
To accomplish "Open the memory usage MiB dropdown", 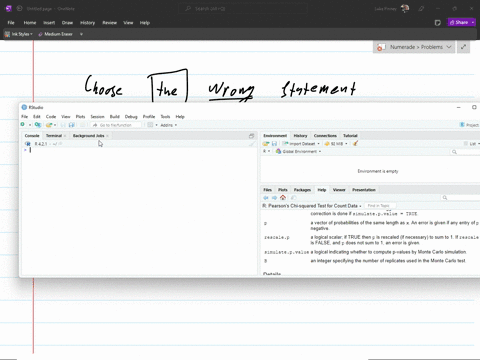I will pos(336,144).
